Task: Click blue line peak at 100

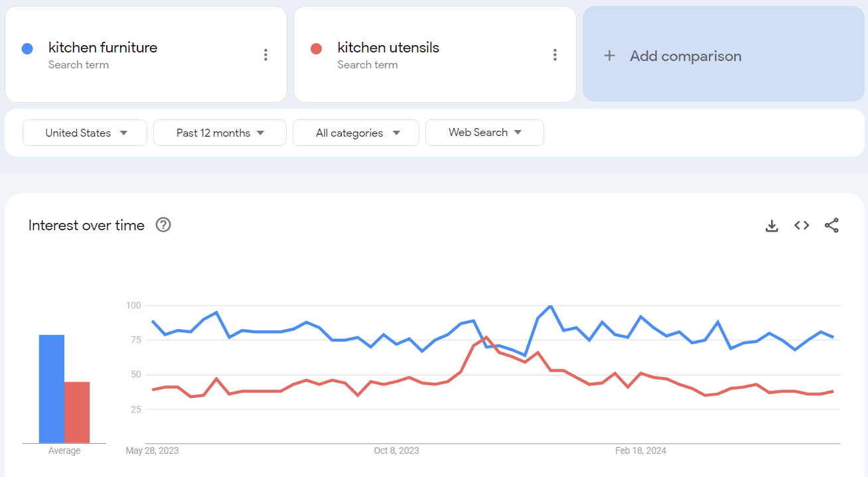Action: tap(550, 306)
